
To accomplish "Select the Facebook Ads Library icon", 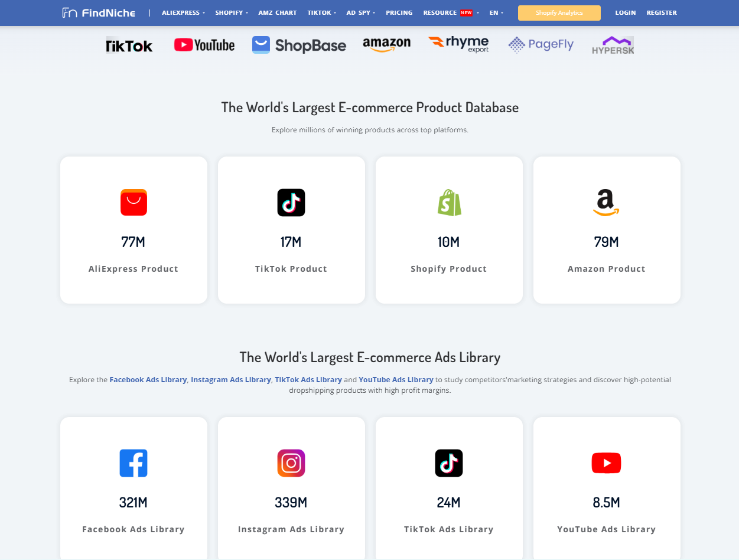I will click(x=134, y=463).
